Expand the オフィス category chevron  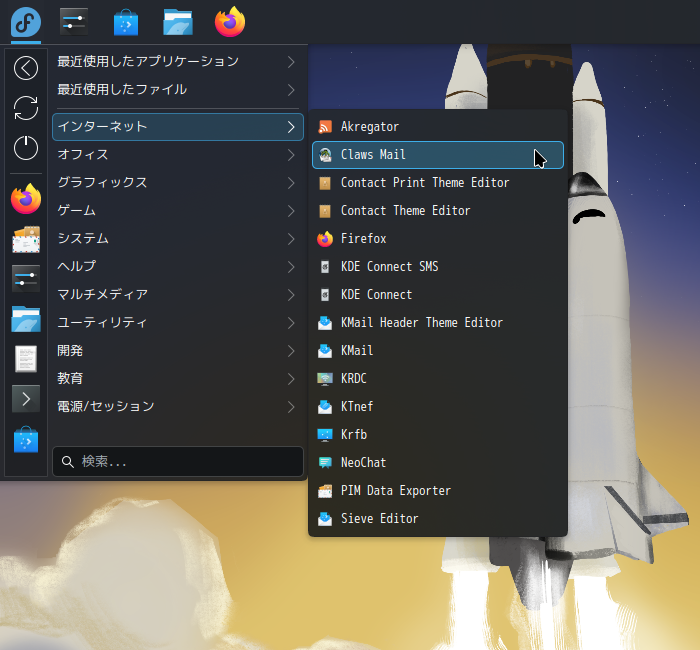click(291, 155)
